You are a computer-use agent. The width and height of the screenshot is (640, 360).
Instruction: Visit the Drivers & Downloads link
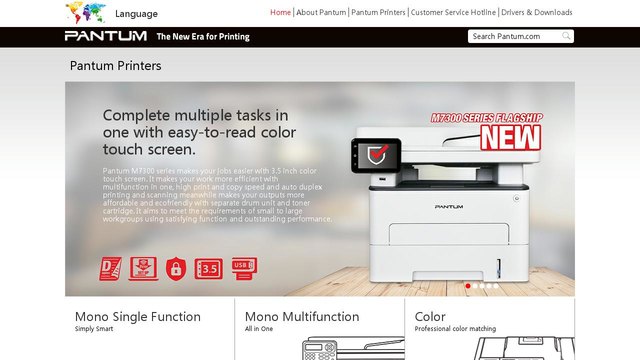tap(537, 12)
